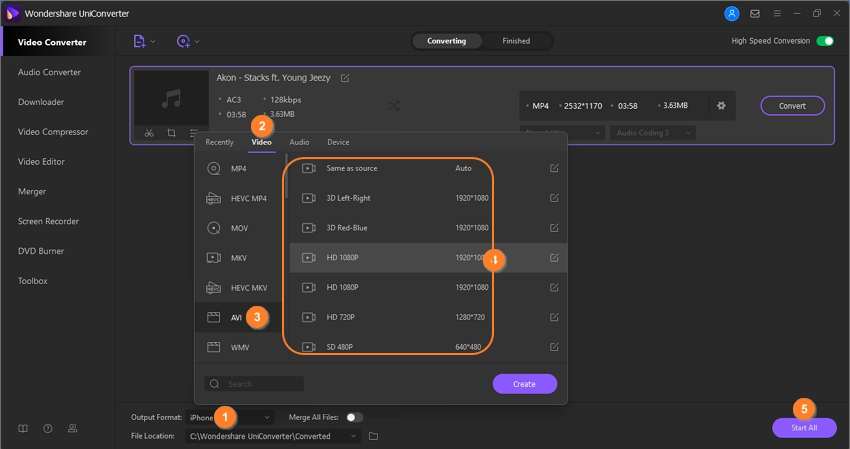Screen dimensions: 850x449
Task: Click the MP4 format disc icon
Action: point(214,169)
